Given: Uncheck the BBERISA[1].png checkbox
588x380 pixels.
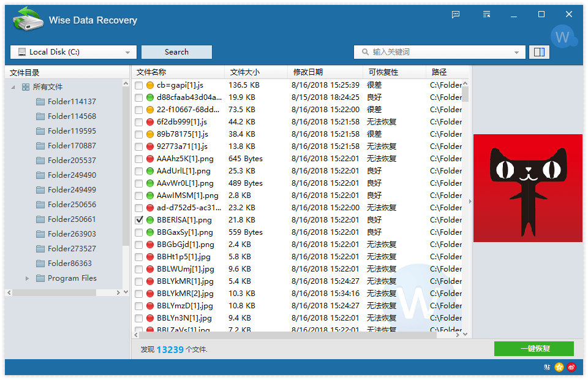Looking at the screenshot, I should (x=139, y=220).
